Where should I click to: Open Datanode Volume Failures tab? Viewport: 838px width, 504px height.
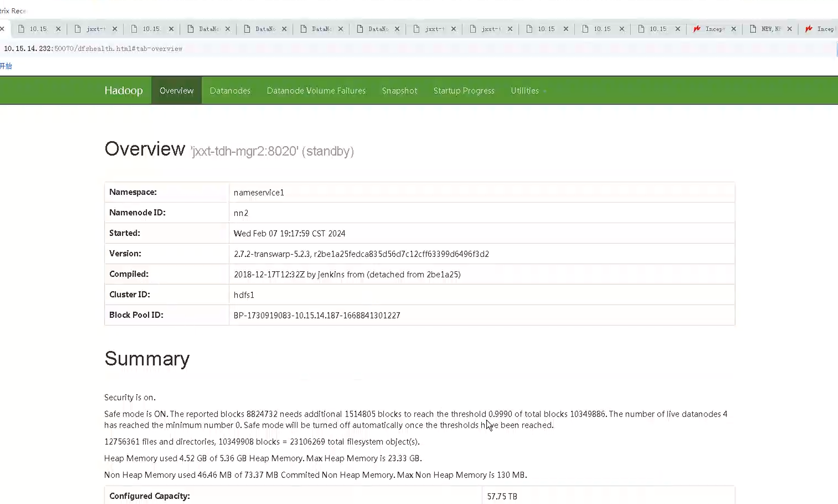(x=316, y=90)
